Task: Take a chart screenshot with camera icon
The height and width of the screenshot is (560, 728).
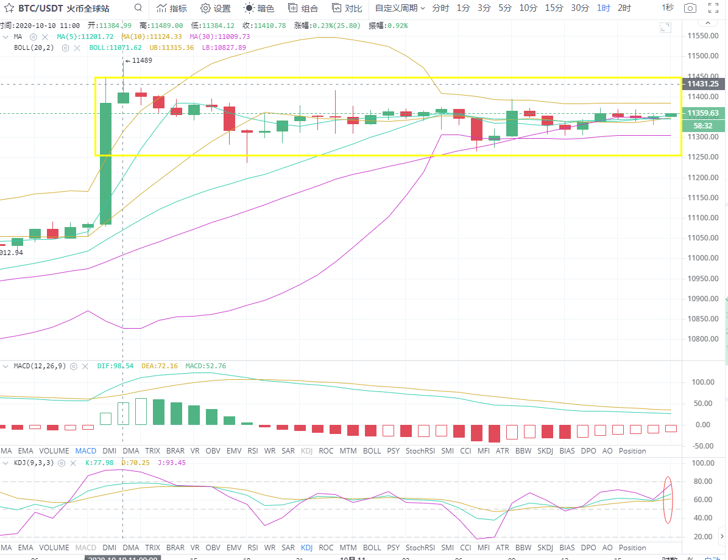Action: (x=690, y=8)
